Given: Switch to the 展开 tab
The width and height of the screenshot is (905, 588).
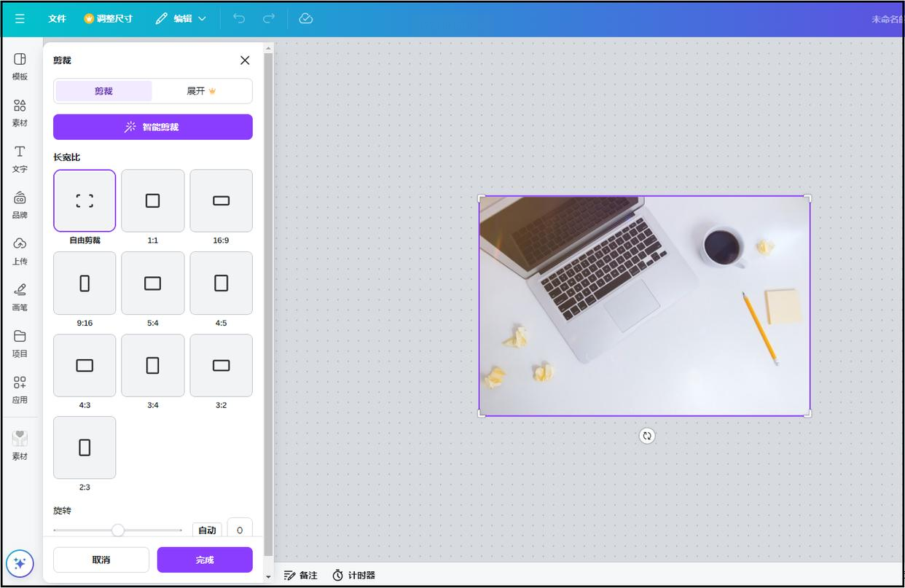Looking at the screenshot, I should coord(202,91).
